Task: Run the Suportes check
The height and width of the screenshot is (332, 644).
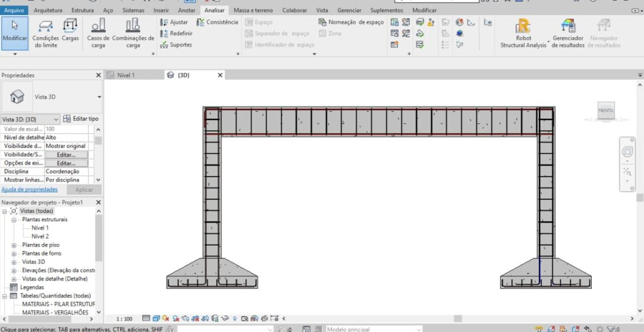Action: tap(176, 45)
